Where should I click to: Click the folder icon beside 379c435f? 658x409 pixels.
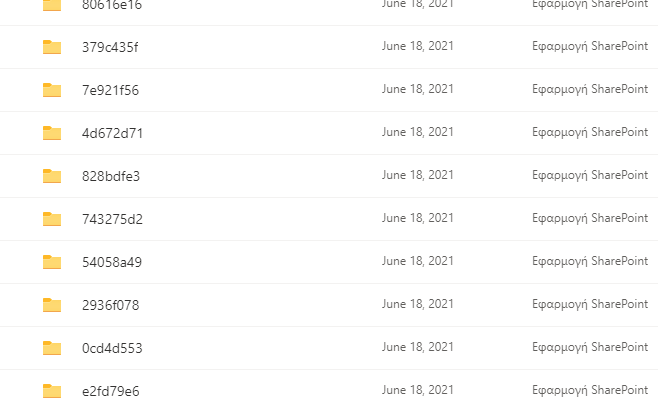pyautogui.click(x=52, y=47)
